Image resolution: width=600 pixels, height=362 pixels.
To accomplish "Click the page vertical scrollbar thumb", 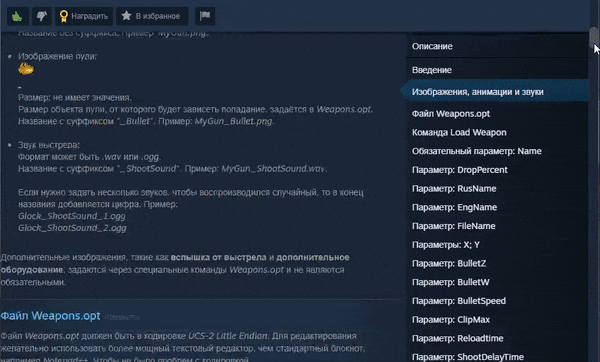I will click(x=594, y=38).
